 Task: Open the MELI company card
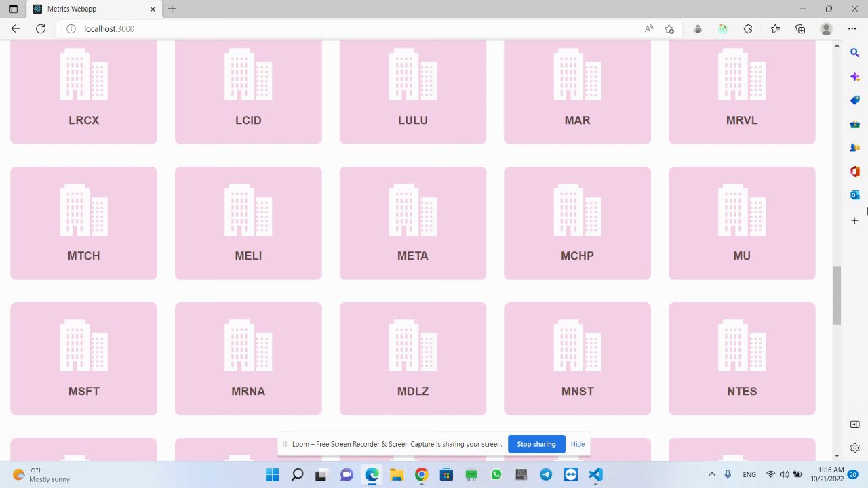[248, 223]
